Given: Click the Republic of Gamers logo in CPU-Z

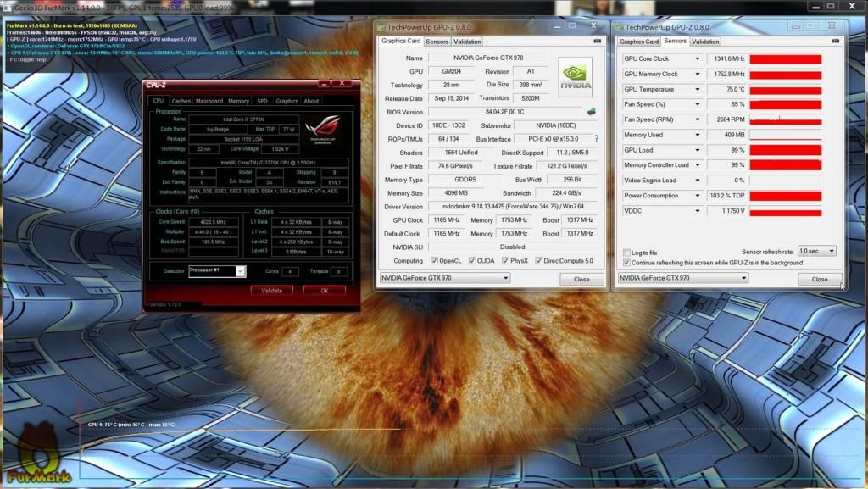Looking at the screenshot, I should click(x=323, y=129).
